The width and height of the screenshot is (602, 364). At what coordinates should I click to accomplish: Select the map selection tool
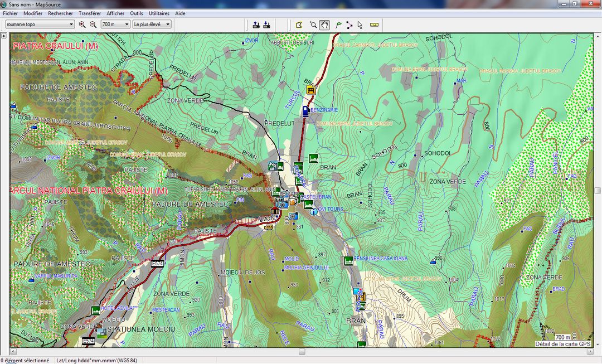click(299, 25)
